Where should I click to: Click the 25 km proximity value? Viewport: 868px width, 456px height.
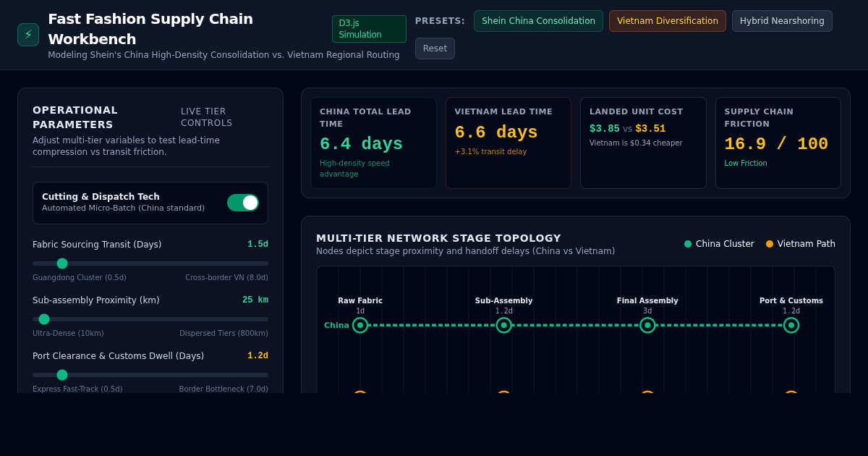[255, 300]
